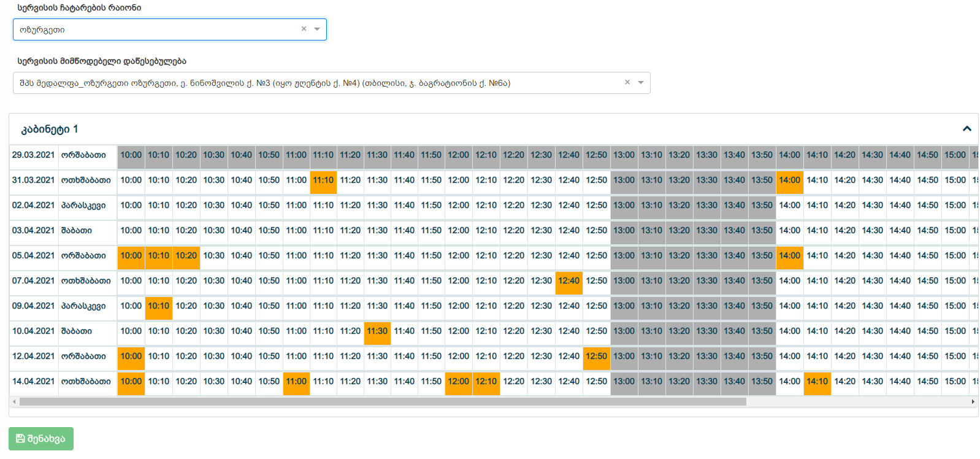Collapse the კაბინეტი 1 panel chevron
Screen dimensions: 980x459
[x=967, y=129]
